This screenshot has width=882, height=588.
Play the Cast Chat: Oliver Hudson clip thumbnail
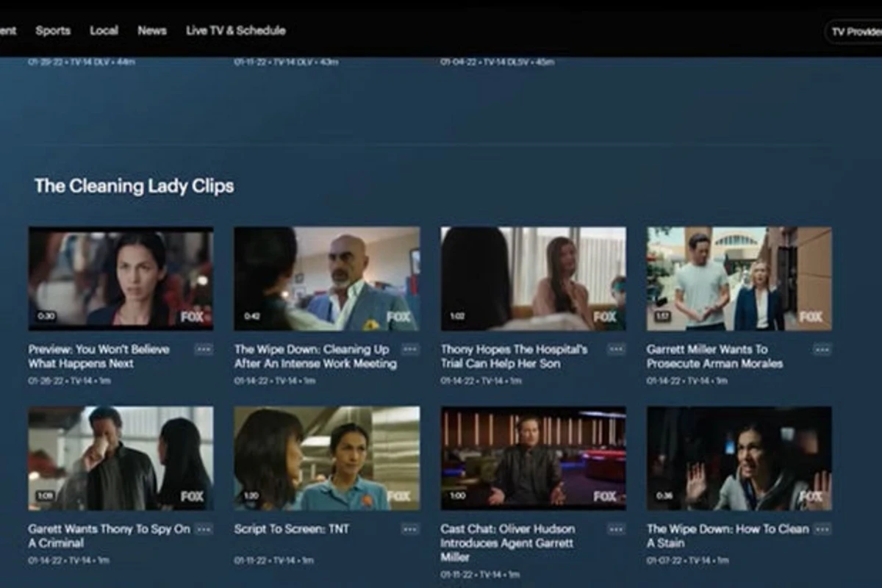click(x=534, y=458)
